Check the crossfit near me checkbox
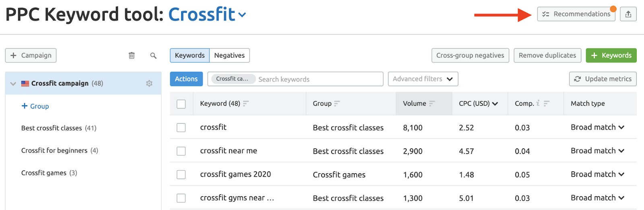644x210 pixels. 181,151
